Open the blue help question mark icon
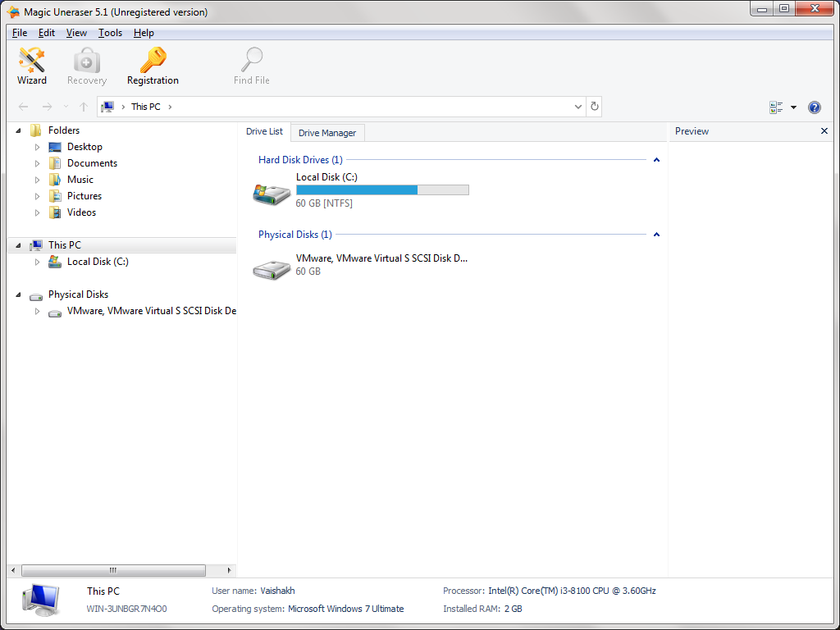Image resolution: width=840 pixels, height=630 pixels. pyautogui.click(x=814, y=107)
